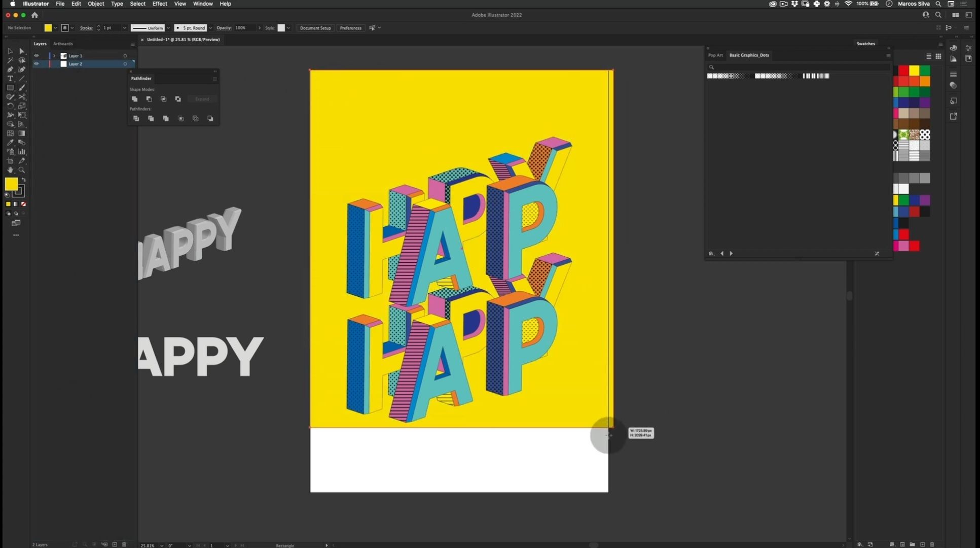Open fill color dropdown in control bar
This screenshot has height=548, width=980.
point(55,28)
